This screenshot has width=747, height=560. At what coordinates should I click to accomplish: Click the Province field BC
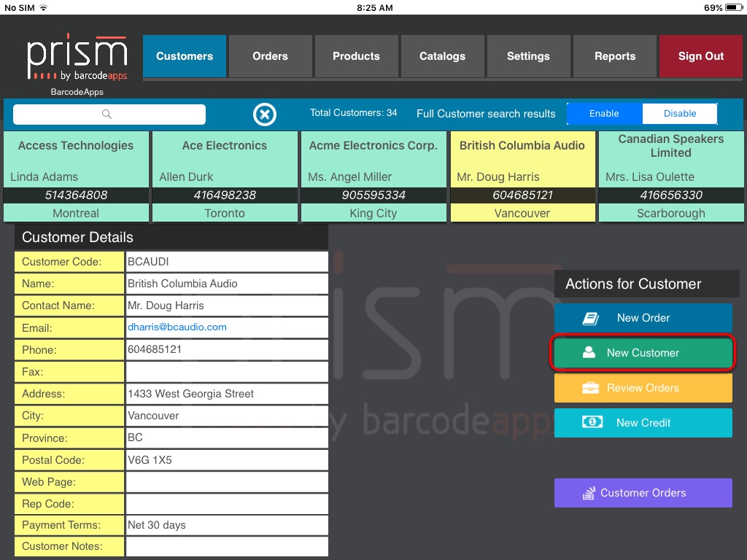pyautogui.click(x=227, y=437)
